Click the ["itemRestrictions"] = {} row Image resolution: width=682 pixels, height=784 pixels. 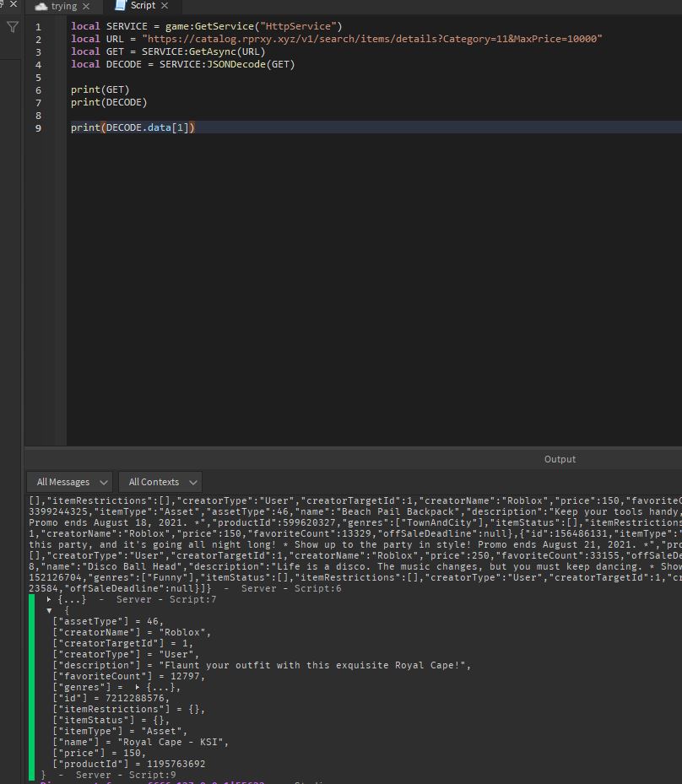pos(129,709)
